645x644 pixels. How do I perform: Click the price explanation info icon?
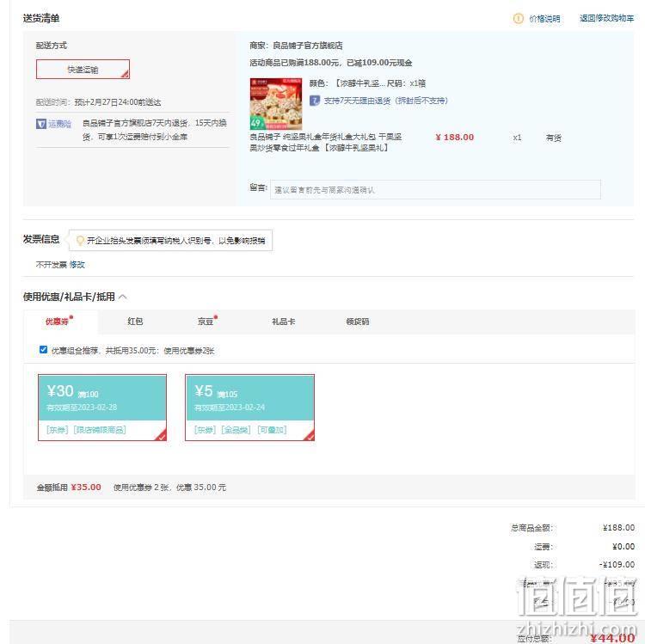click(x=518, y=19)
